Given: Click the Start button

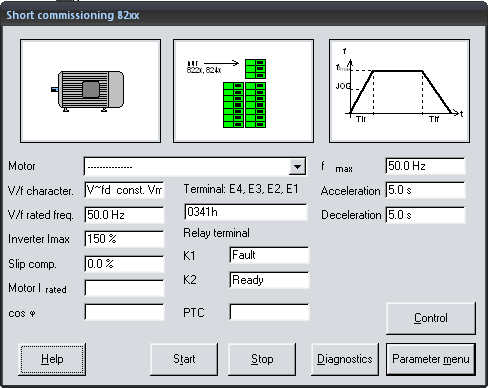Looking at the screenshot, I should pos(184,359).
